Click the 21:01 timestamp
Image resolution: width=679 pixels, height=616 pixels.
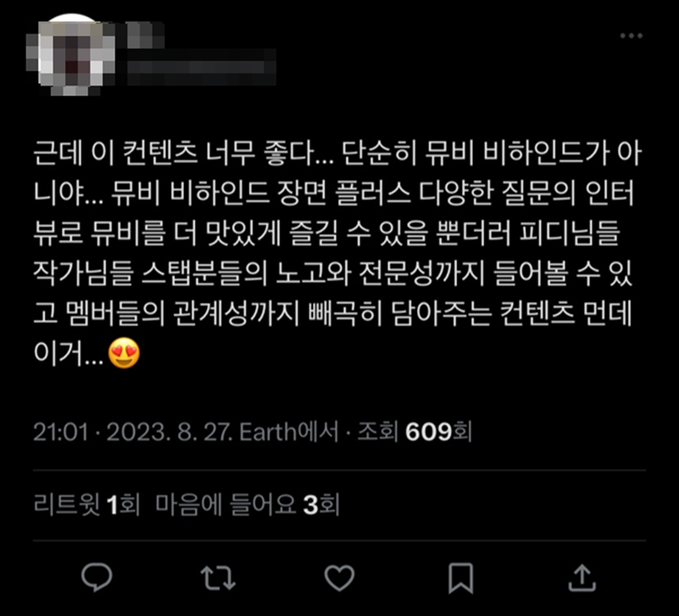(61, 432)
